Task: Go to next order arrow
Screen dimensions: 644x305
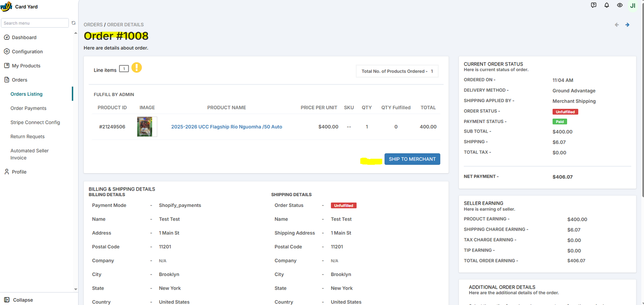Action: (627, 25)
